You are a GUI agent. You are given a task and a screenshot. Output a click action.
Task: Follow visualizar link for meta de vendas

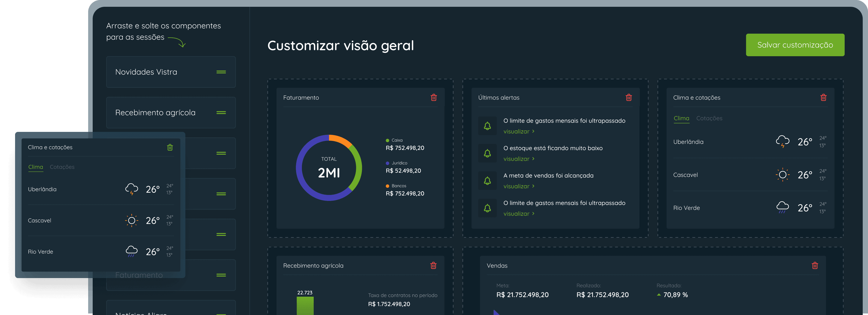pyautogui.click(x=519, y=186)
